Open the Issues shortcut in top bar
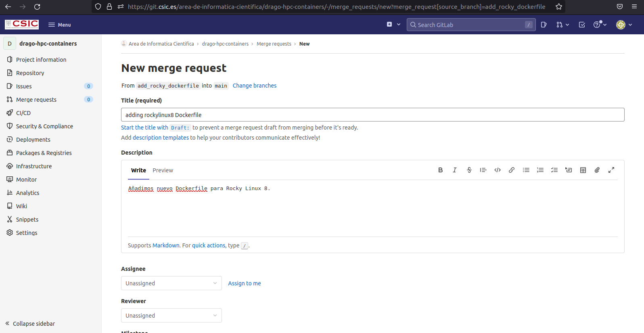The height and width of the screenshot is (333, 644). pos(544,25)
